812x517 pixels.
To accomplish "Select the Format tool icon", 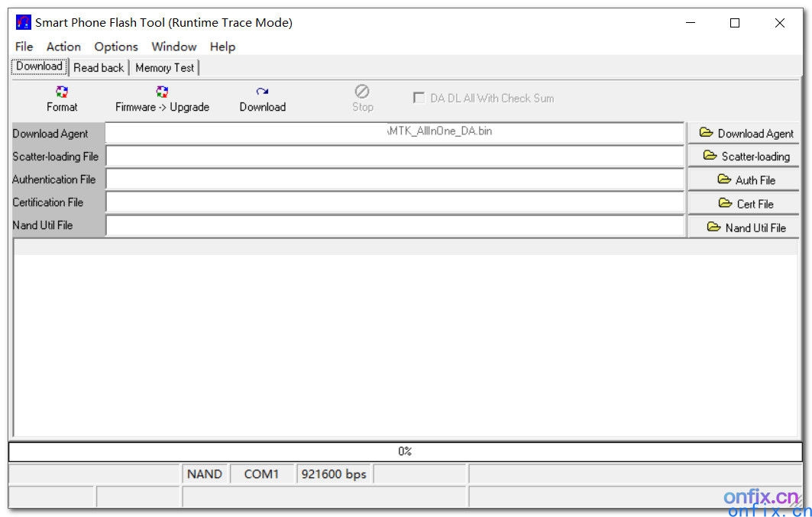I will coord(61,98).
